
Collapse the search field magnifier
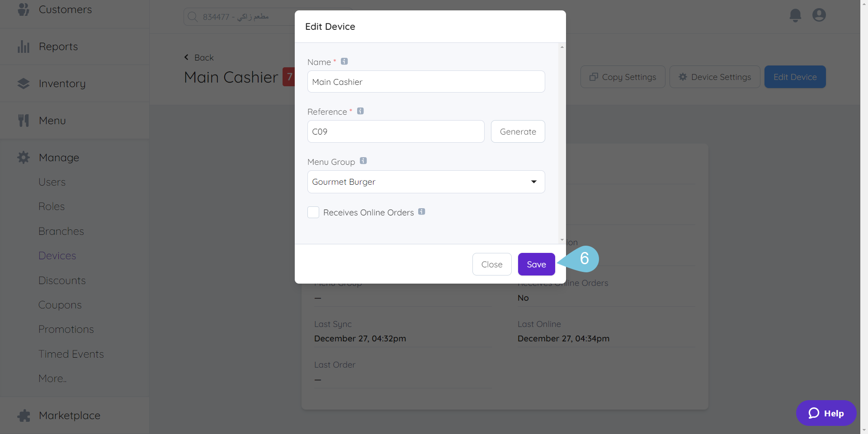tap(193, 16)
